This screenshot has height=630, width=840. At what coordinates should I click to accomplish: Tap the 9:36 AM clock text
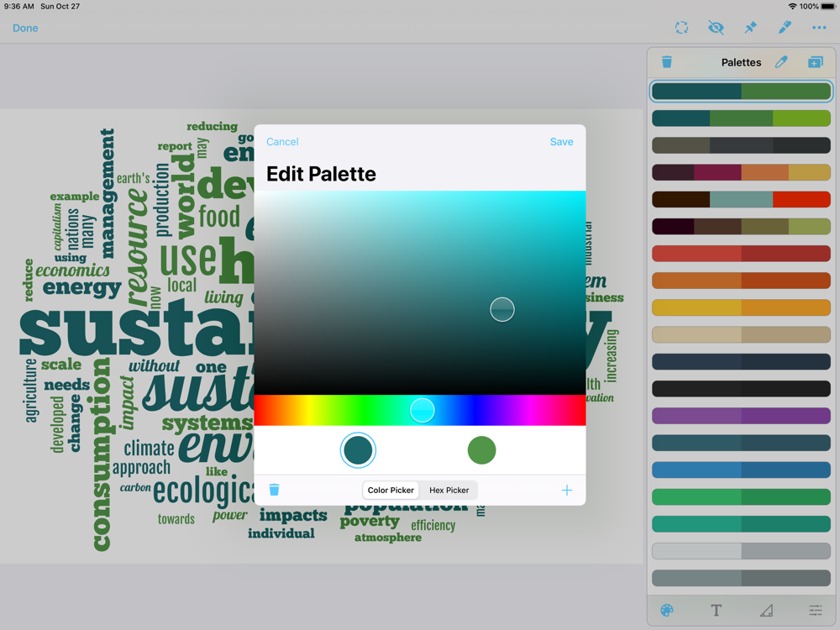click(x=18, y=7)
